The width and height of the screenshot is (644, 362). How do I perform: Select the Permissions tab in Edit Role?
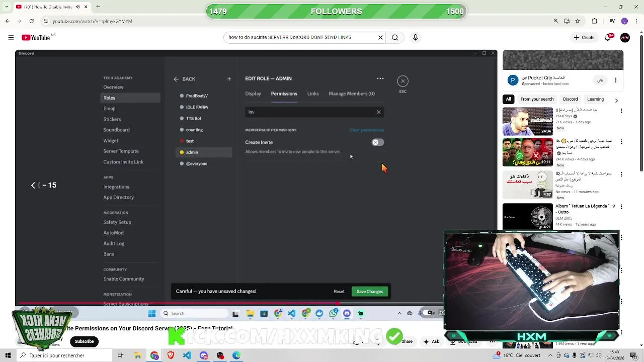pos(284,94)
